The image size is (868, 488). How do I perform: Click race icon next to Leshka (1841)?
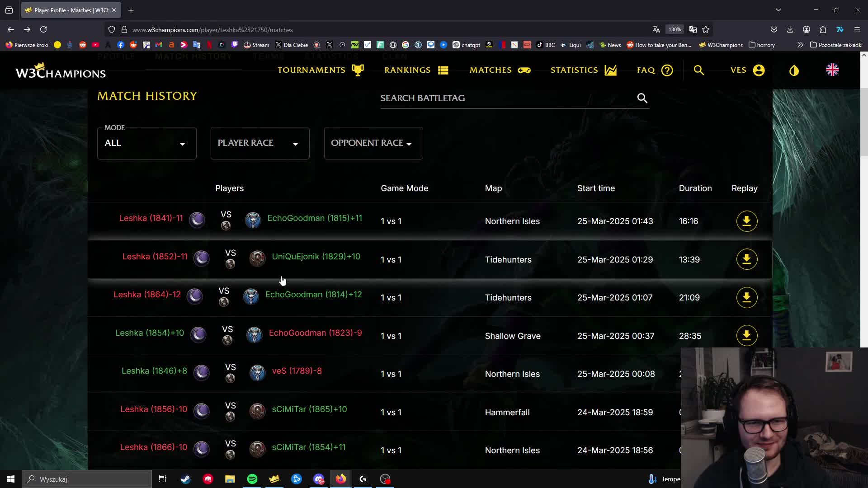(x=197, y=220)
